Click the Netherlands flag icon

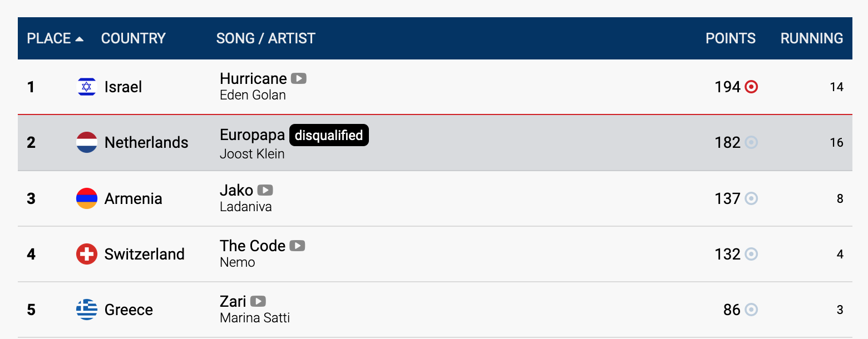pos(87,143)
